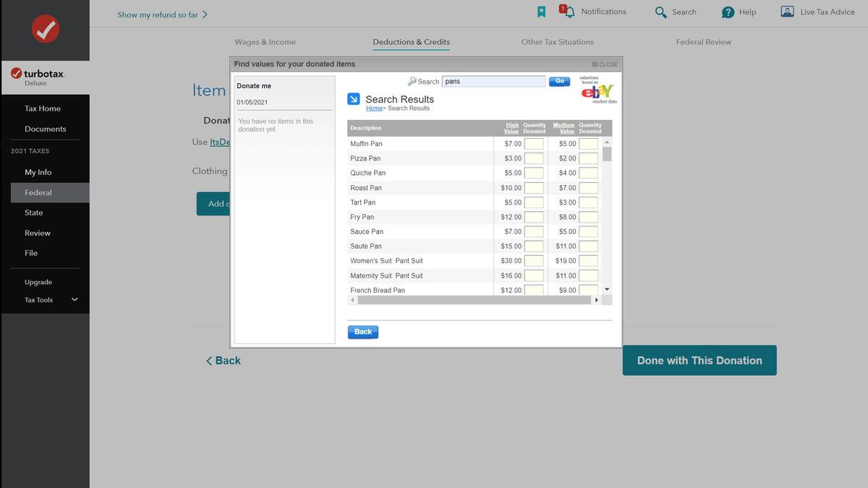Click the Done with This Donation button

(x=699, y=359)
